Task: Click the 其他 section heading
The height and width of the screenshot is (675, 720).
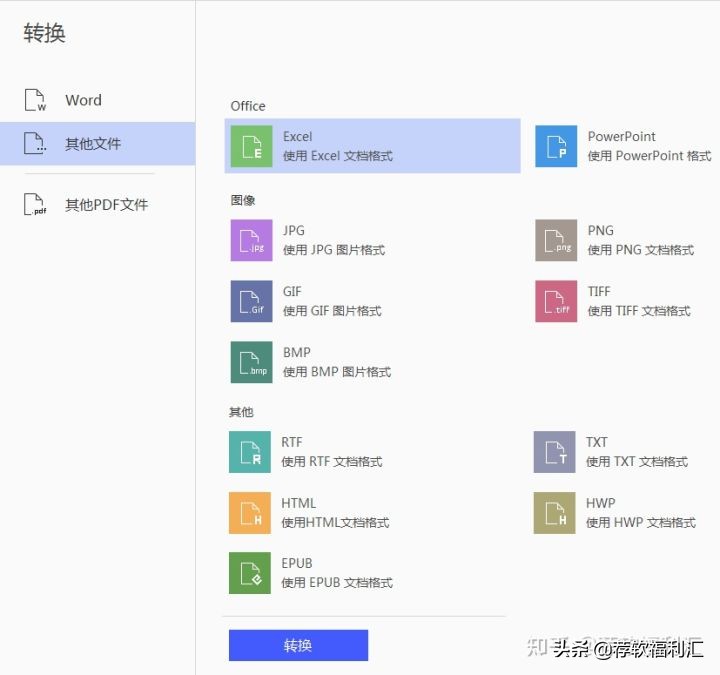Action: click(241, 412)
